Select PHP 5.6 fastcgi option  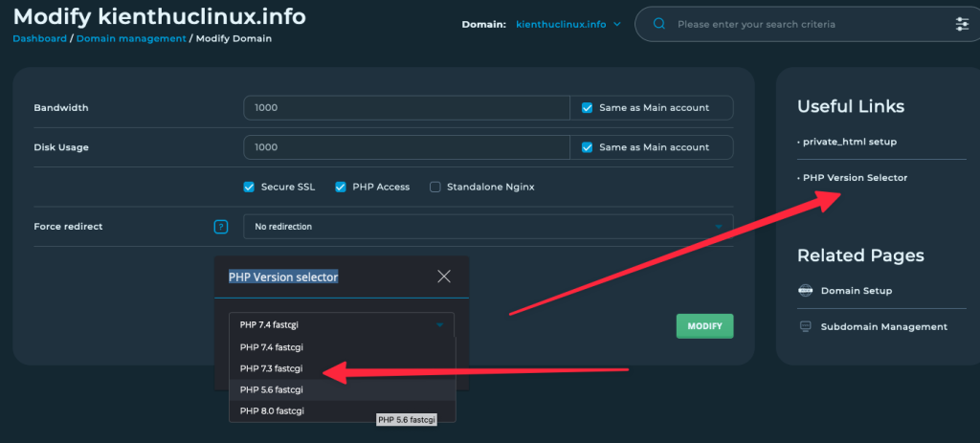click(271, 389)
